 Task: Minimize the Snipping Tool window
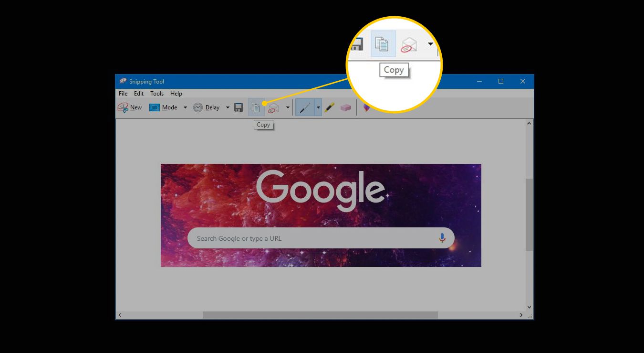[x=479, y=82]
